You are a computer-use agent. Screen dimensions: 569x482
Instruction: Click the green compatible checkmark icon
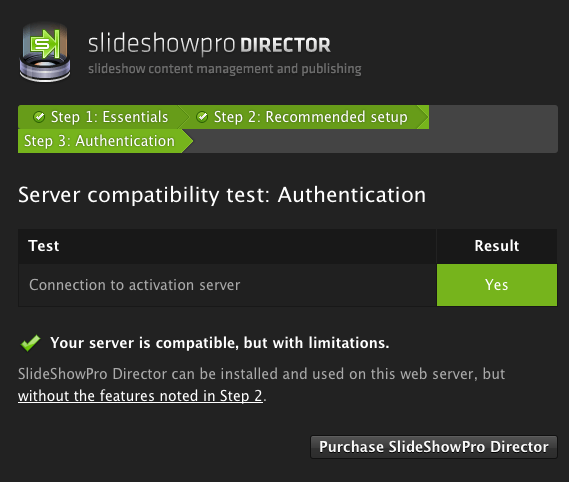click(x=30, y=343)
